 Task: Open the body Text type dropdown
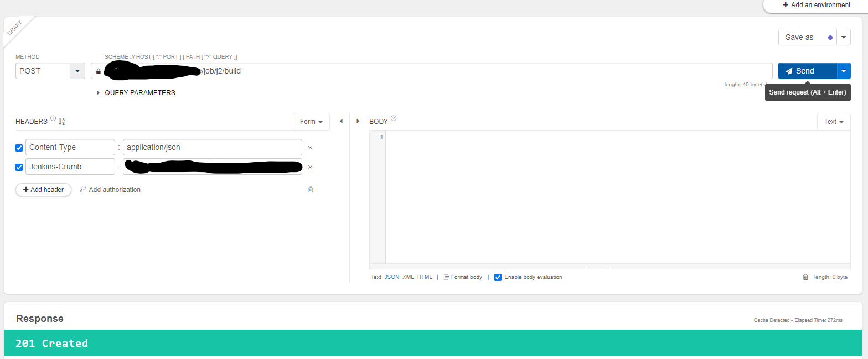click(x=834, y=122)
